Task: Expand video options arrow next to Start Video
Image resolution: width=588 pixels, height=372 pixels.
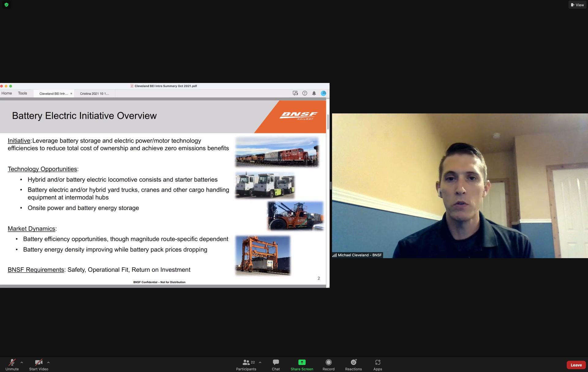Action: click(48, 363)
